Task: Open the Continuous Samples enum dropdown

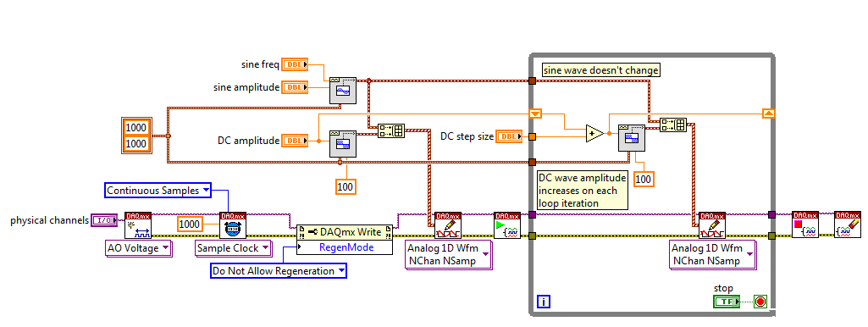Action: click(x=158, y=190)
